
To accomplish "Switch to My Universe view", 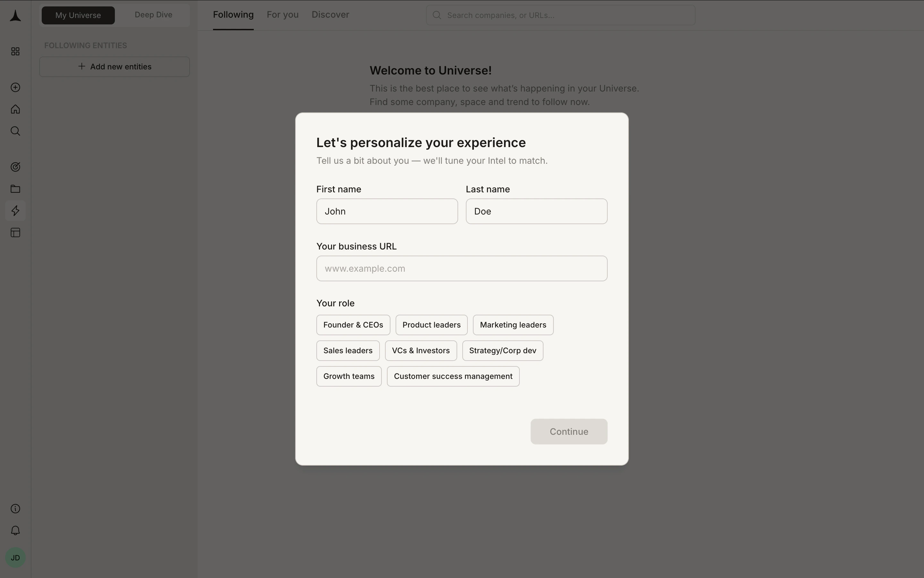I will click(78, 15).
